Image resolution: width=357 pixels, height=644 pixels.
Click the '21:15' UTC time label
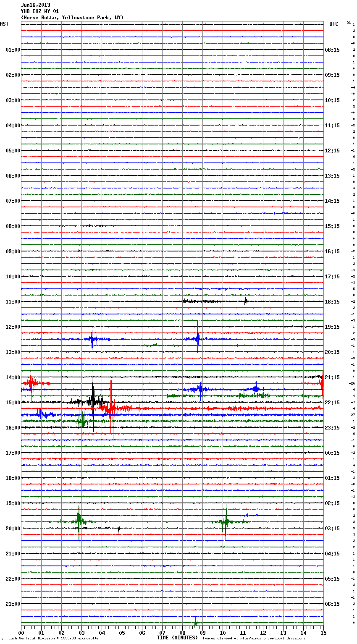tap(332, 377)
